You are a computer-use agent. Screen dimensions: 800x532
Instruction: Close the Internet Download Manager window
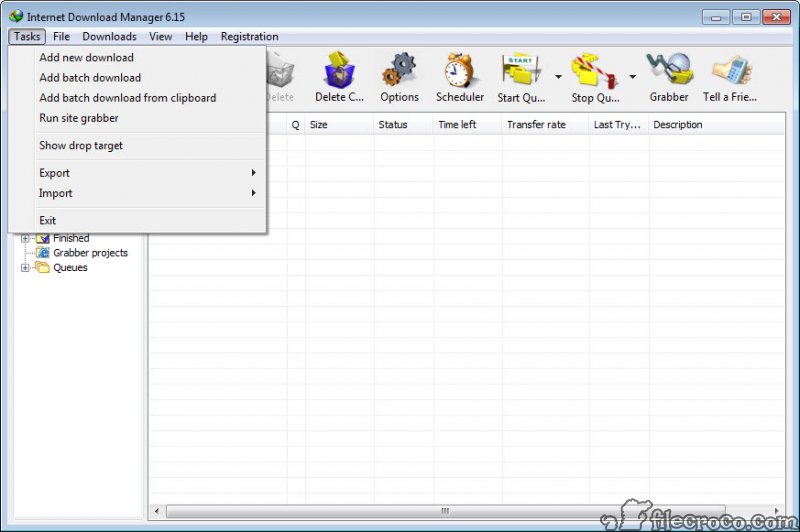(x=776, y=17)
